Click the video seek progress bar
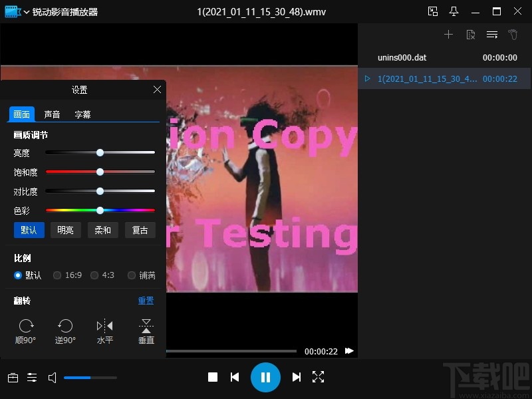Viewport: 532px width, 399px height. point(231,351)
